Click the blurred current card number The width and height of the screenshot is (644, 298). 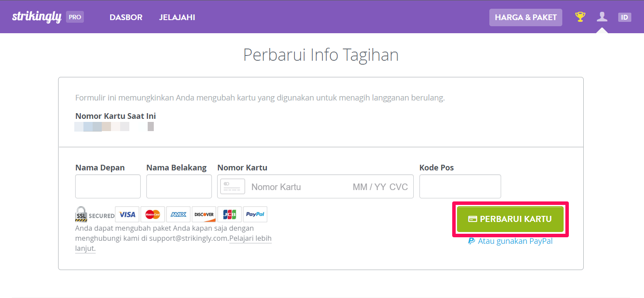tap(114, 127)
